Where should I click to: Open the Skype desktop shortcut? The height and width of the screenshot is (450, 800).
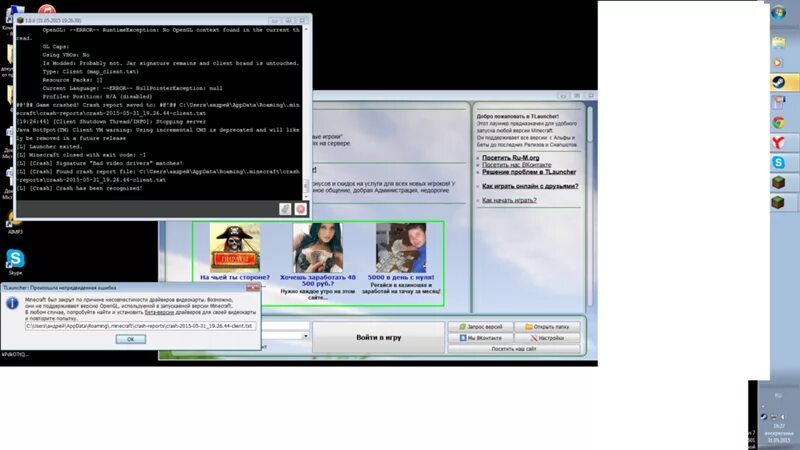15,262
